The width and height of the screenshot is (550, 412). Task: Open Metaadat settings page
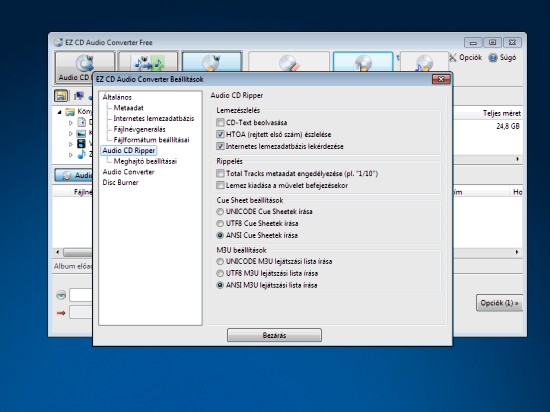128,108
